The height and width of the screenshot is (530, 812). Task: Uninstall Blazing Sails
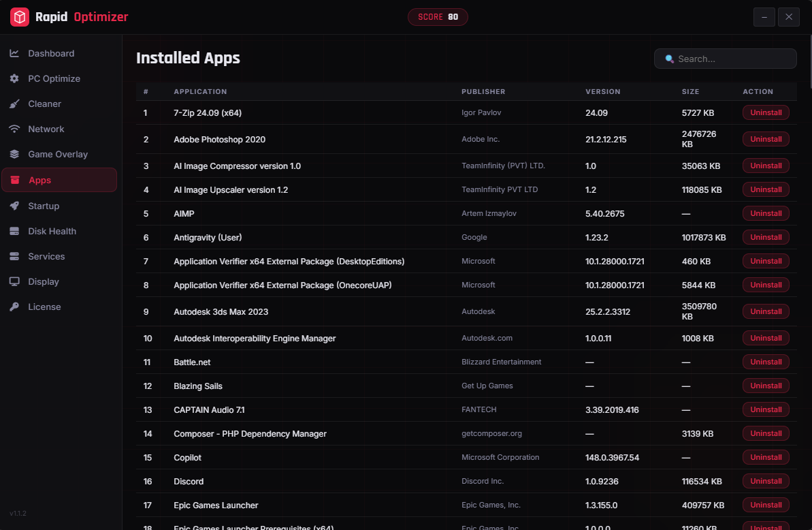(766, 386)
